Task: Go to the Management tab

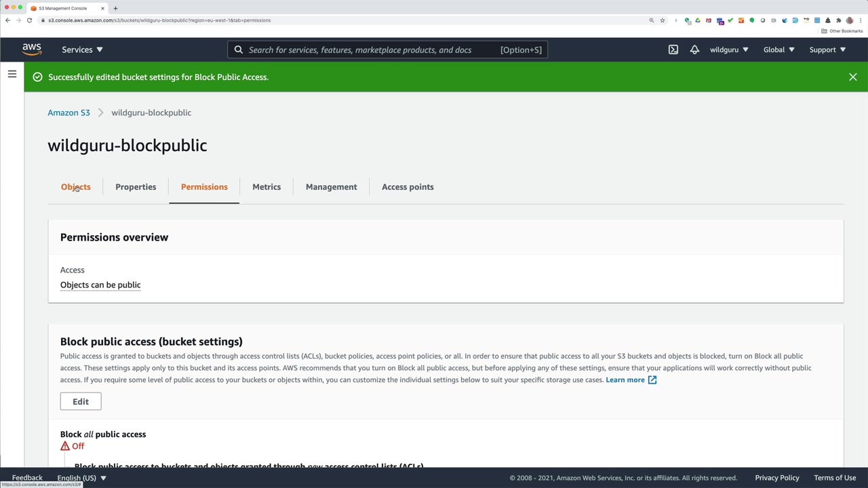Action: [331, 187]
